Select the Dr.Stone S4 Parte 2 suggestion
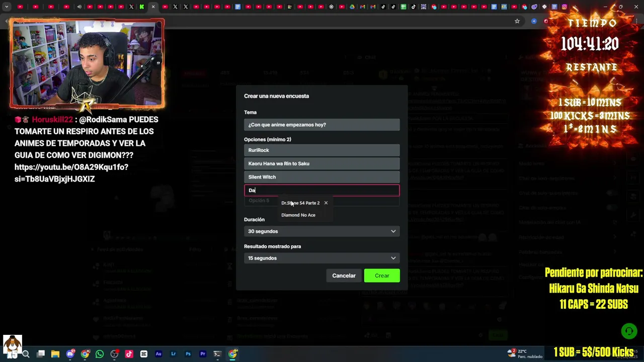The image size is (644, 362). pyautogui.click(x=300, y=203)
